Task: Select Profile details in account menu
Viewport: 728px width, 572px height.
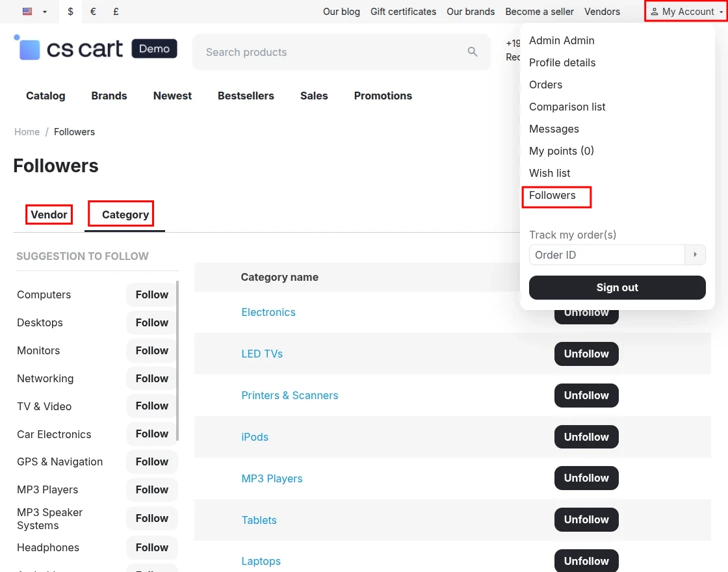Action: 562,62
